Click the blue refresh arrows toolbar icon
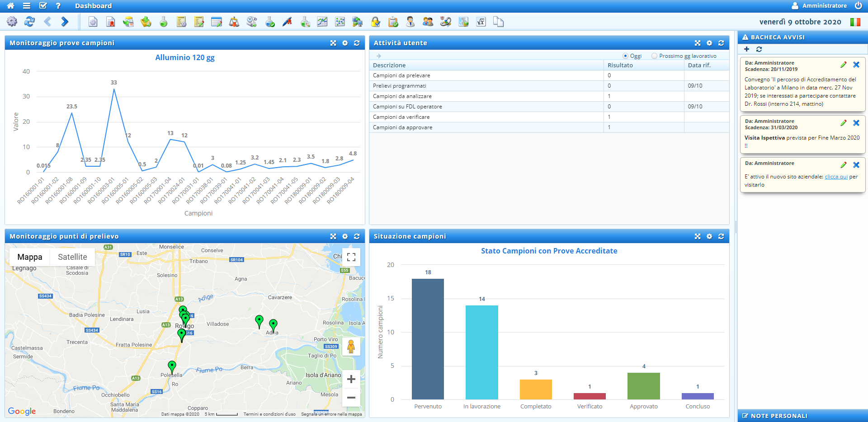The height and width of the screenshot is (422, 868). pos(29,22)
